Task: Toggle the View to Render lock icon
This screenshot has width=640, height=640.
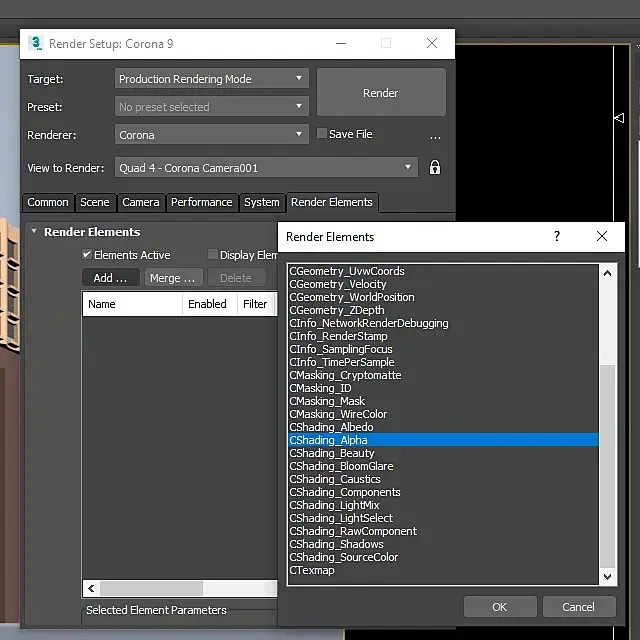Action: 435,167
